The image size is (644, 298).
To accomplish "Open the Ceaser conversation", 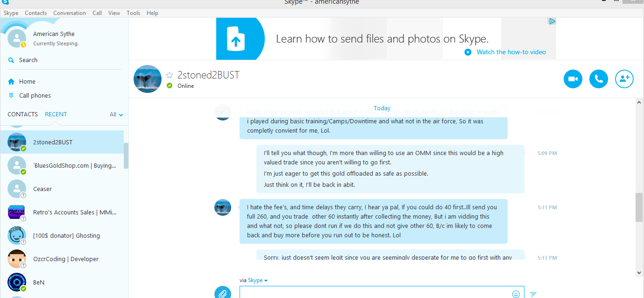I will click(62, 189).
